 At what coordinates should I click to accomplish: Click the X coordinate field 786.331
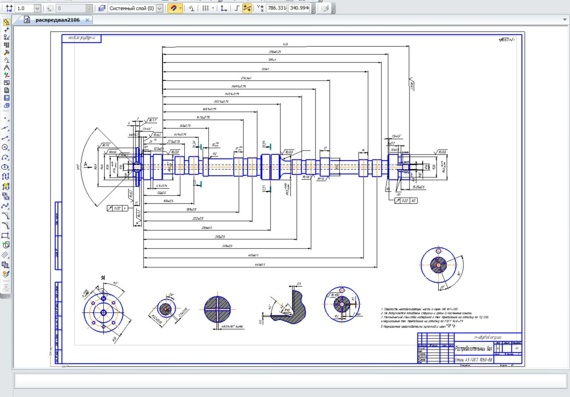click(x=277, y=8)
